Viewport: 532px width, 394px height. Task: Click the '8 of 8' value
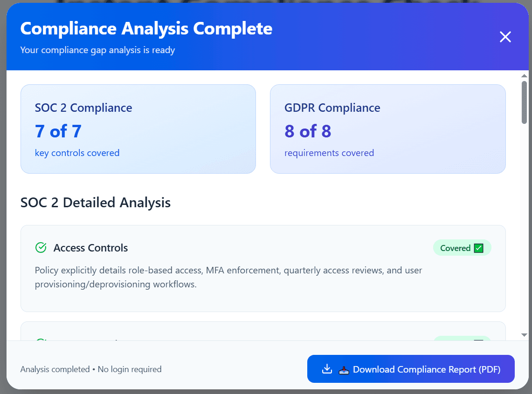[308, 131]
